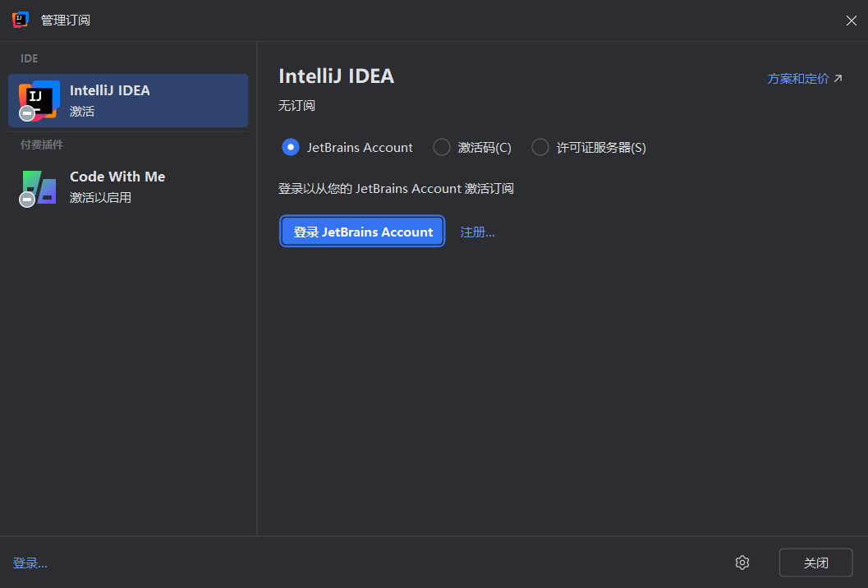Select the Code With Me 激活以启用 entry

pos(128,186)
